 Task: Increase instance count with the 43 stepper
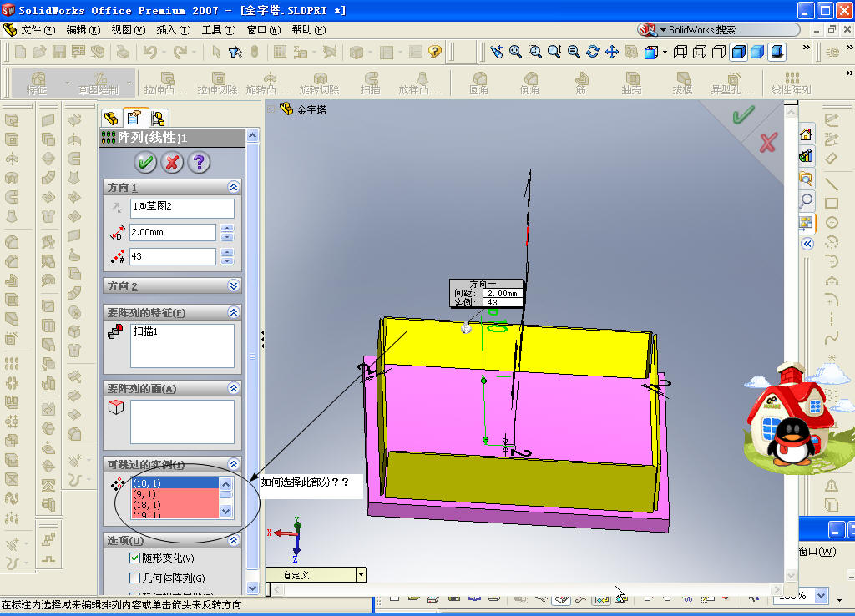click(227, 252)
